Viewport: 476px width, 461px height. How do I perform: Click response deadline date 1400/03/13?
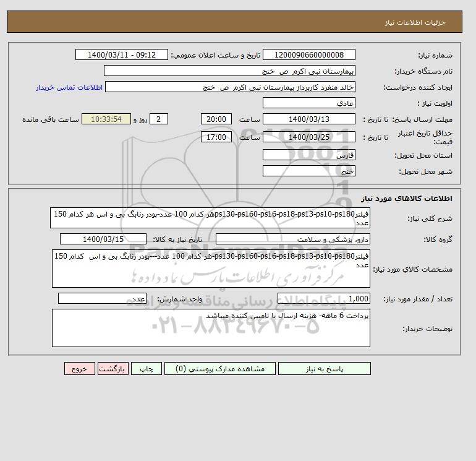(x=308, y=119)
